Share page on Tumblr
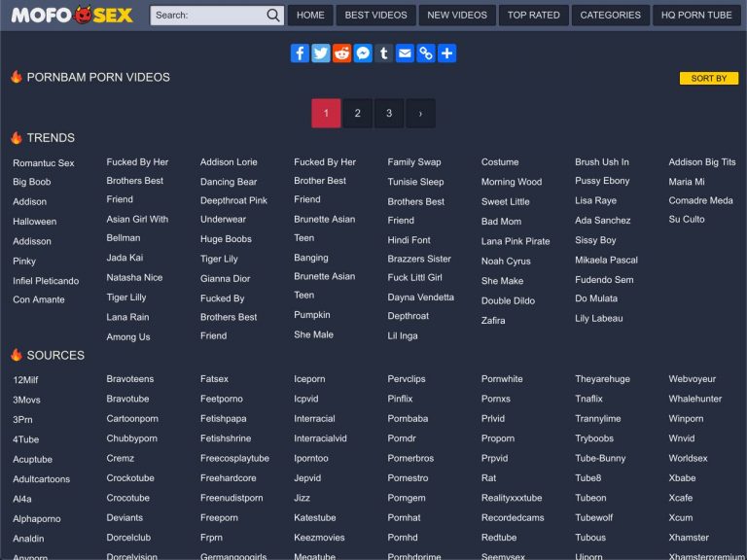The image size is (747, 560). [x=383, y=52]
